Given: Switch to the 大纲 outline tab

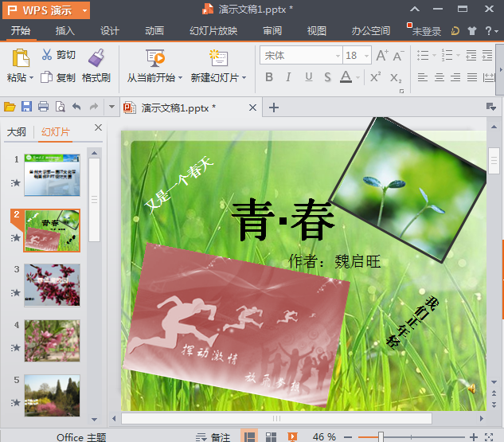Looking at the screenshot, I should (x=17, y=131).
